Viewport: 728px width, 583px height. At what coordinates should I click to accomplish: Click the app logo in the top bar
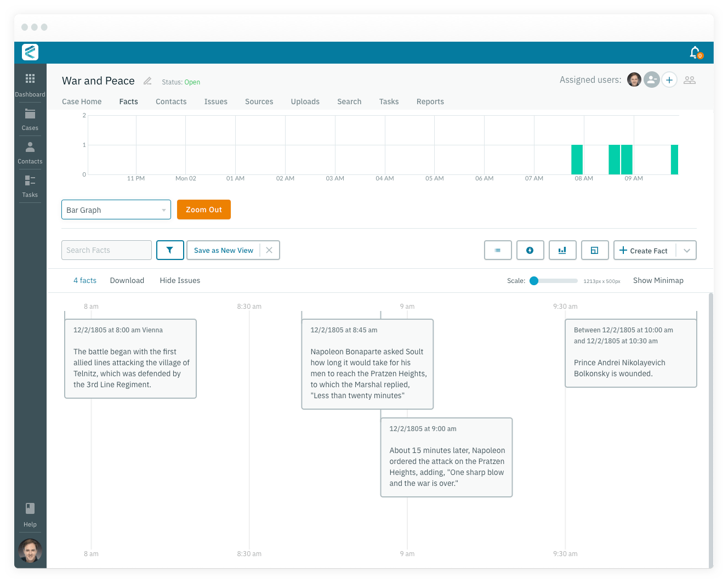pos(30,52)
